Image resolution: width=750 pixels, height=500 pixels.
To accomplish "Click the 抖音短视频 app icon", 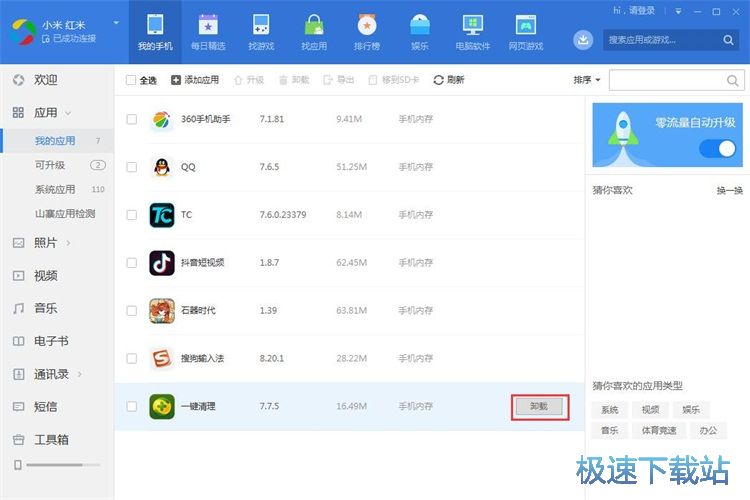I will coord(162,263).
